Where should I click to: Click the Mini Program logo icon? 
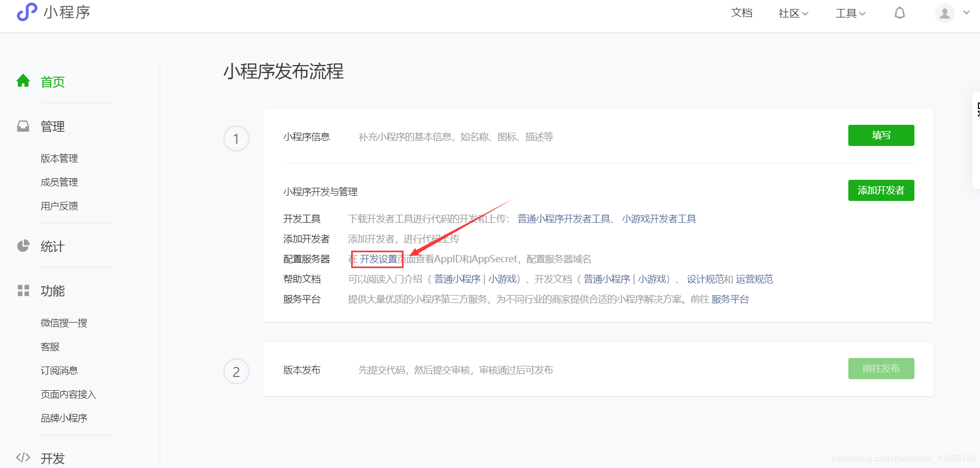[26, 12]
